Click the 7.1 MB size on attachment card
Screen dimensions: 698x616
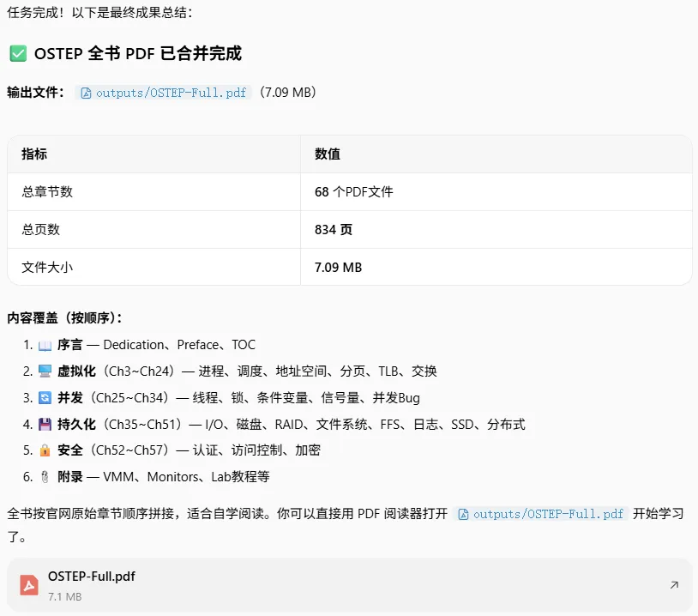[x=65, y=597]
